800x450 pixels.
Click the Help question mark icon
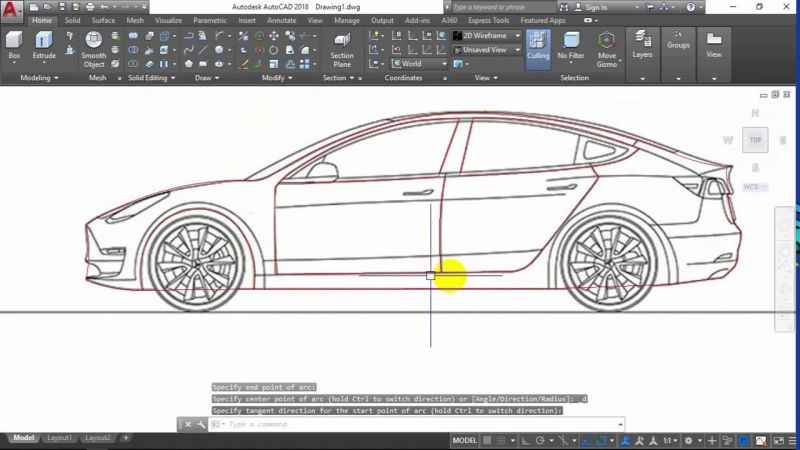[690, 7]
